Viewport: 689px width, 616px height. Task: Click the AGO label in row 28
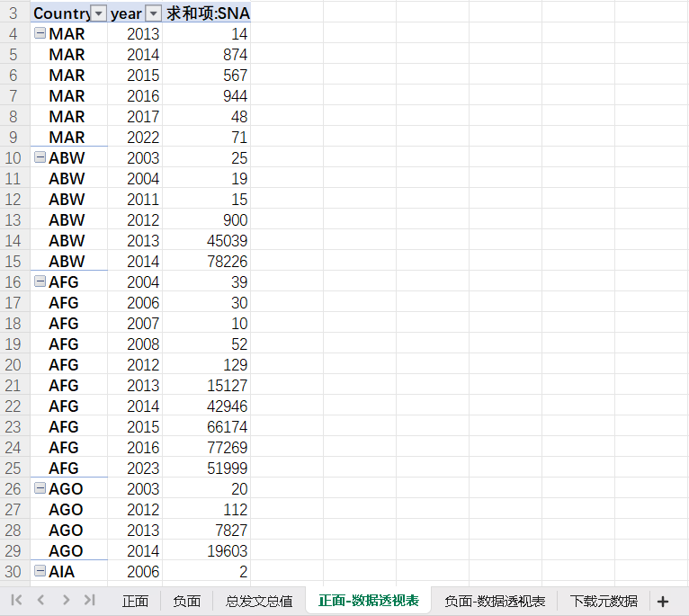tap(66, 531)
